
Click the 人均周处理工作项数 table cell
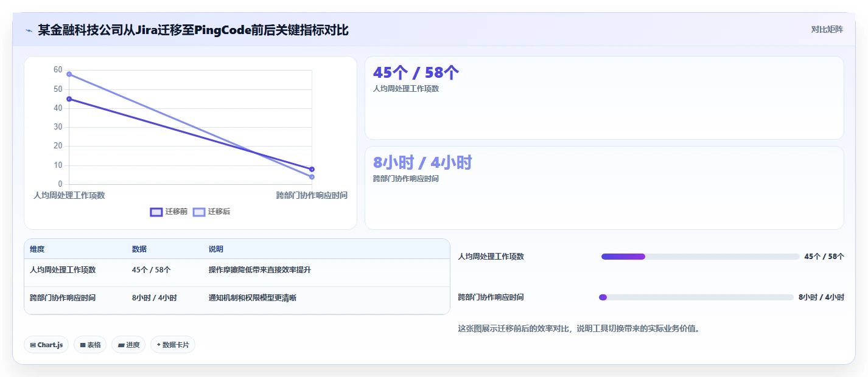click(63, 269)
